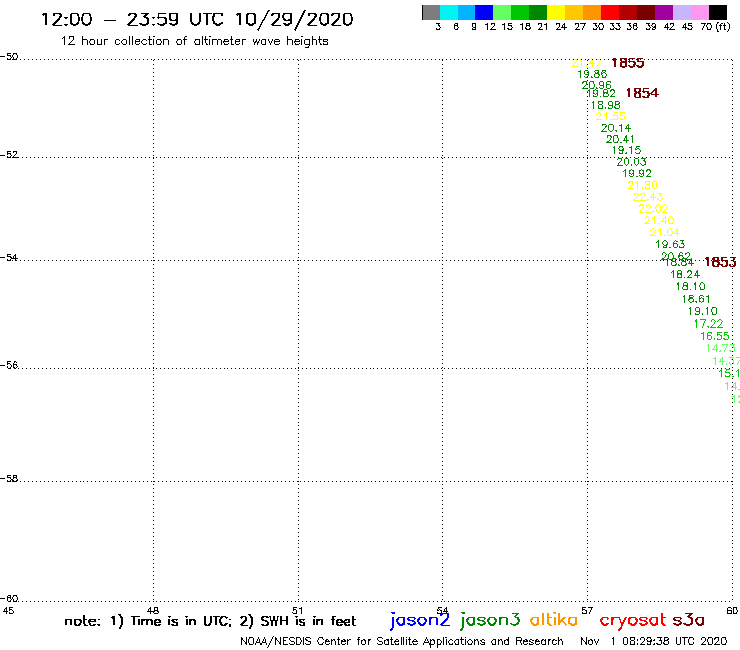This screenshot has width=740, height=650.
Task: Click the 16.55 wave height value
Action: click(x=715, y=336)
